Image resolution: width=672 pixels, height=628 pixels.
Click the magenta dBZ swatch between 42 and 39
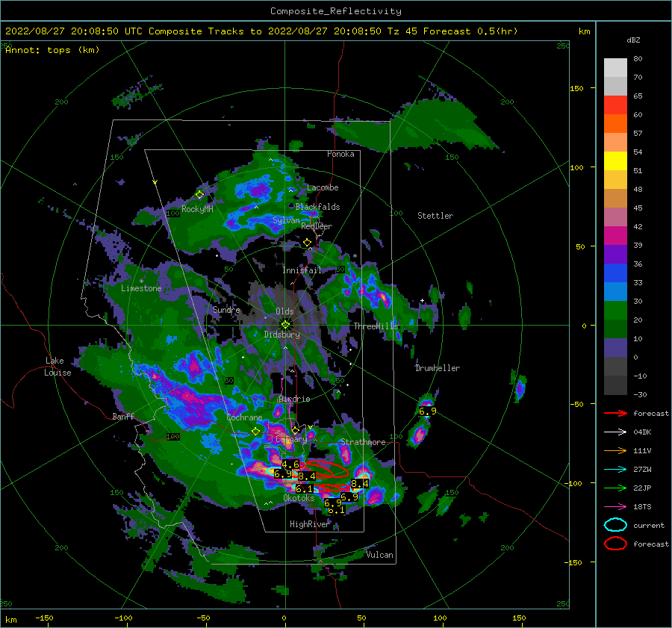coord(615,236)
